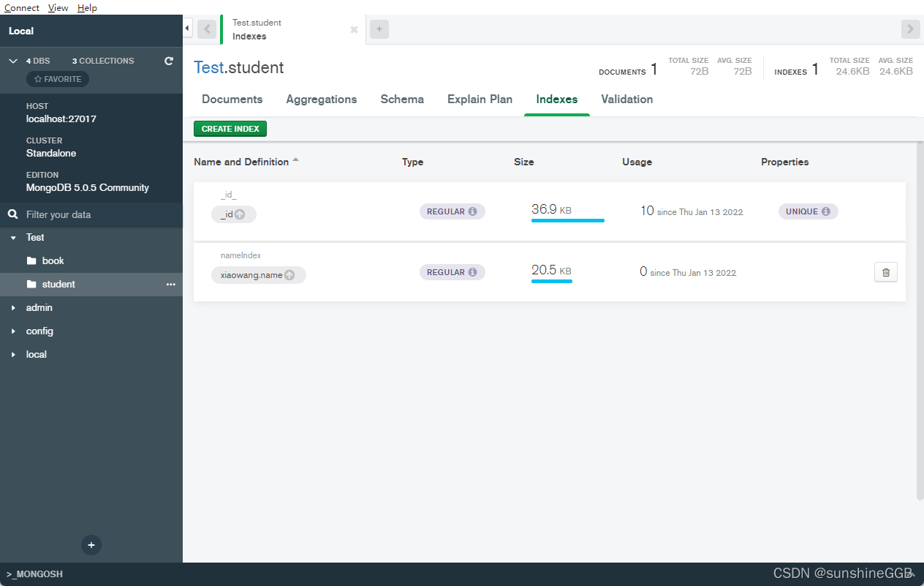Select the student collection
924x586 pixels.
(91, 284)
